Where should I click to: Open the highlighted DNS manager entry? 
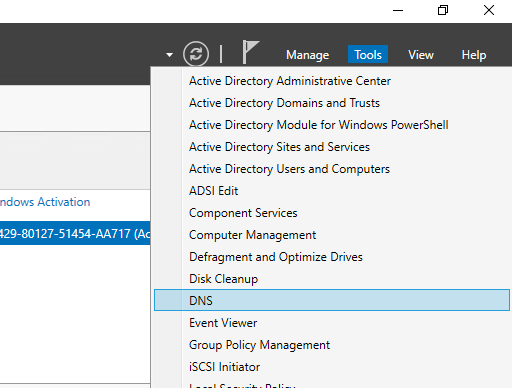point(332,300)
